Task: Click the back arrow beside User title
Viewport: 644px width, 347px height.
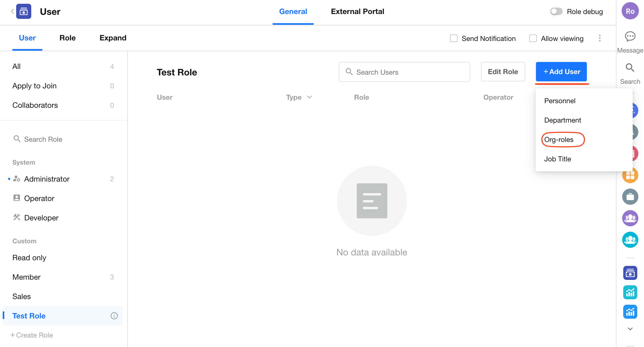Action: [x=12, y=11]
